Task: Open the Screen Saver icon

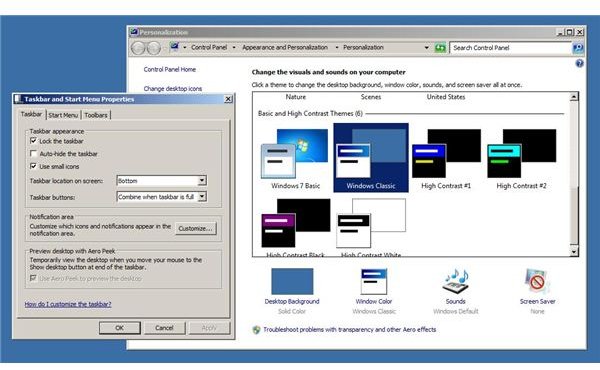Action: click(537, 281)
